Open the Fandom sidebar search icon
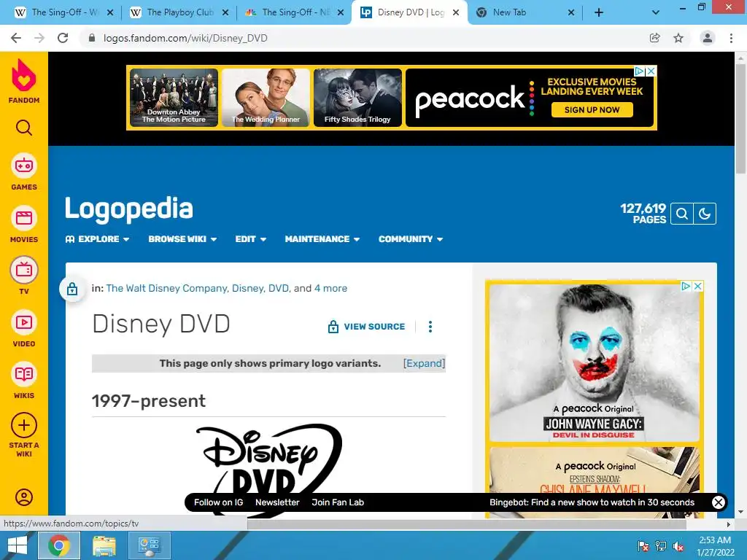Viewport: 747px width, 560px height. [x=24, y=128]
